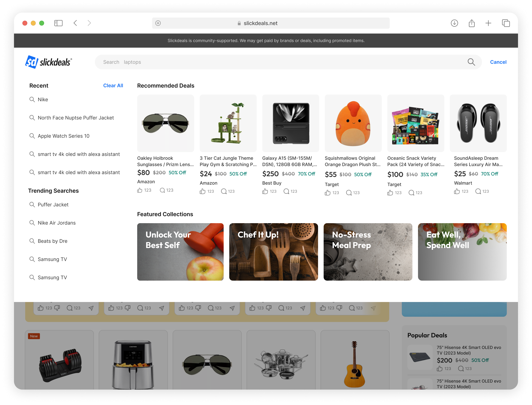Click the '75" Hisense 4K Smart OLED' popular deal

469,350
